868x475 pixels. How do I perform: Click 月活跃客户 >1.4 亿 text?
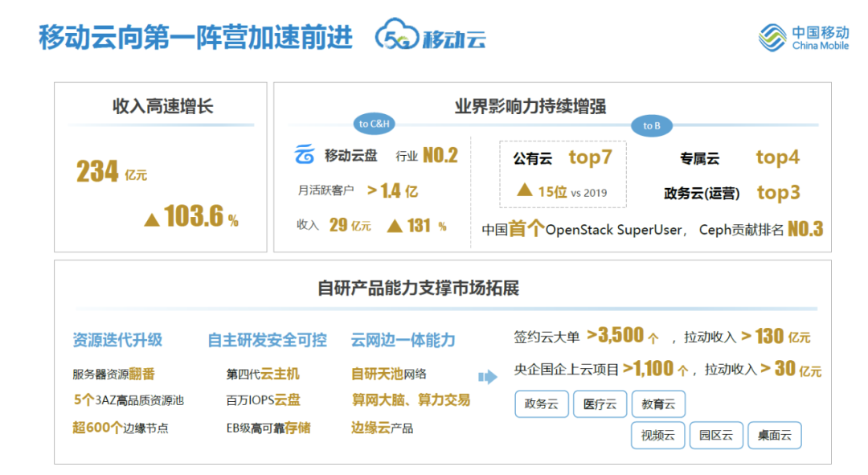[358, 191]
